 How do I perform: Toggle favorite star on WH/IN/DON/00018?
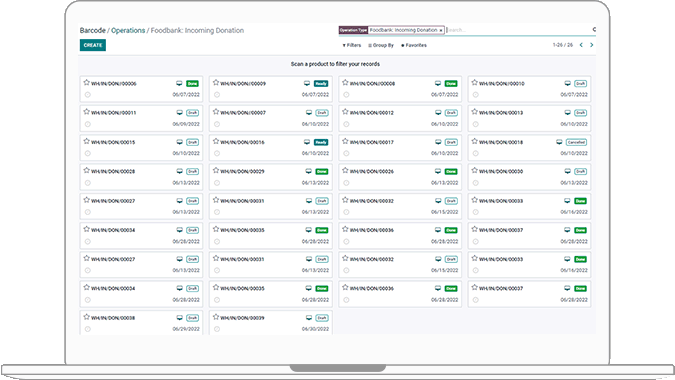474,141
